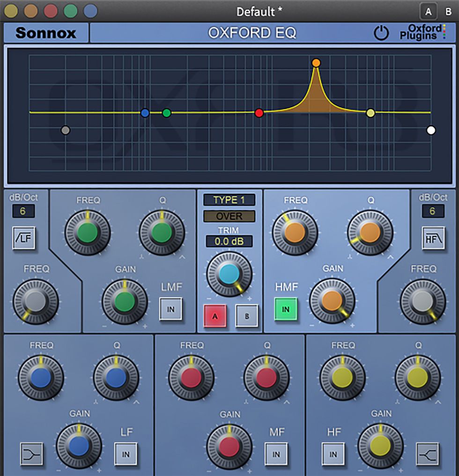This screenshot has height=476, width=459.
Task: Click the grey high filter FREQ knob
Action: pos(423,302)
